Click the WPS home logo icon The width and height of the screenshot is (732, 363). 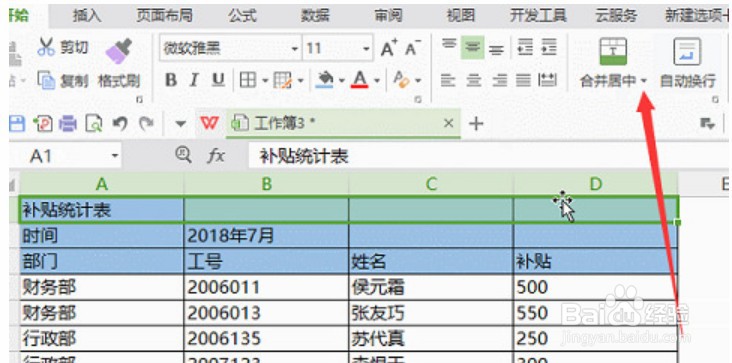click(x=210, y=124)
